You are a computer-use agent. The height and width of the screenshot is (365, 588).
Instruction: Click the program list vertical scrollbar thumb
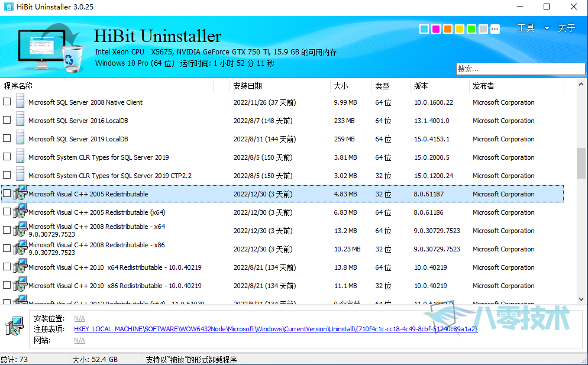pos(581,163)
